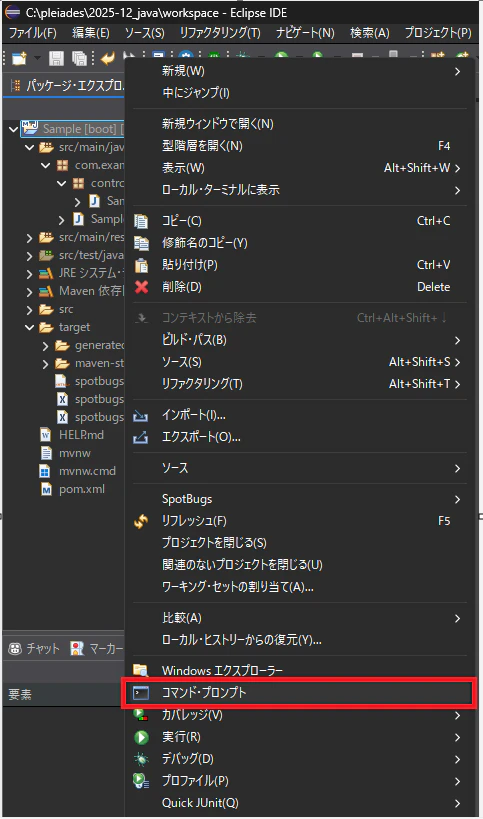The image size is (483, 819).
Task: Click the New wizard toolbar icon
Action: [19, 58]
